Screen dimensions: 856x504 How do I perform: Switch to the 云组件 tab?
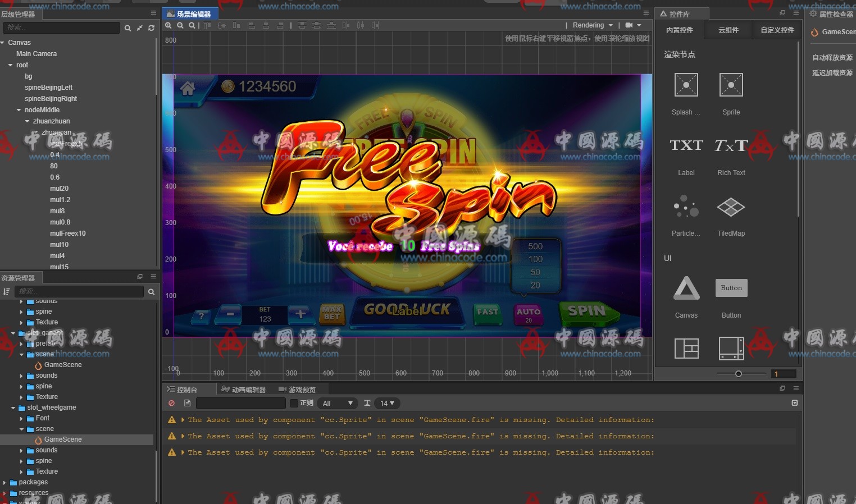coord(728,30)
